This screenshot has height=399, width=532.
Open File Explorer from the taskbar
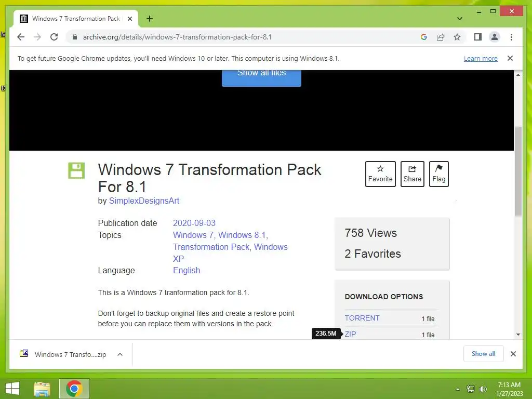click(x=42, y=389)
